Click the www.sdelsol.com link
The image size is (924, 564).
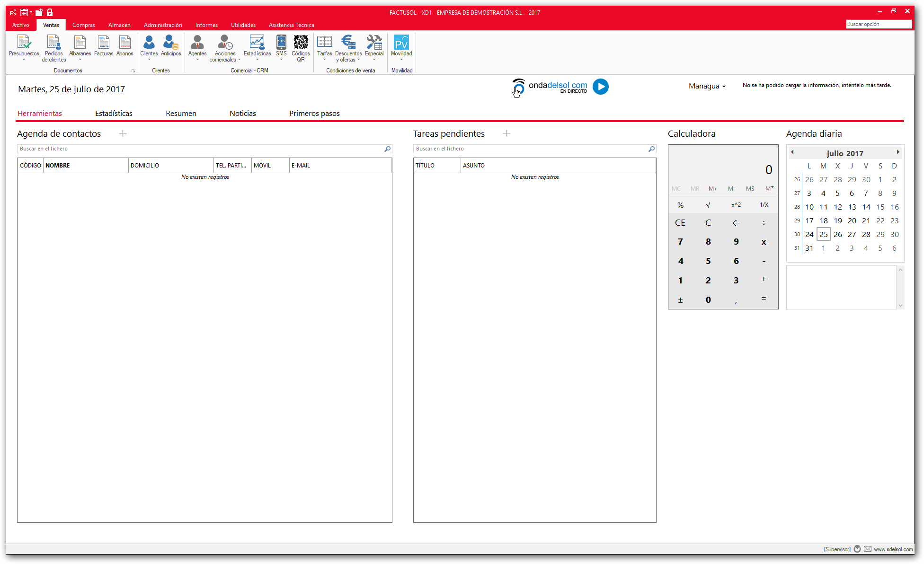tap(893, 549)
